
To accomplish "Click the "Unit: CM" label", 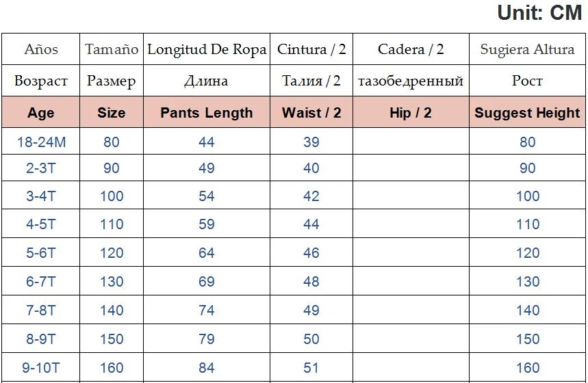I will (x=539, y=13).
